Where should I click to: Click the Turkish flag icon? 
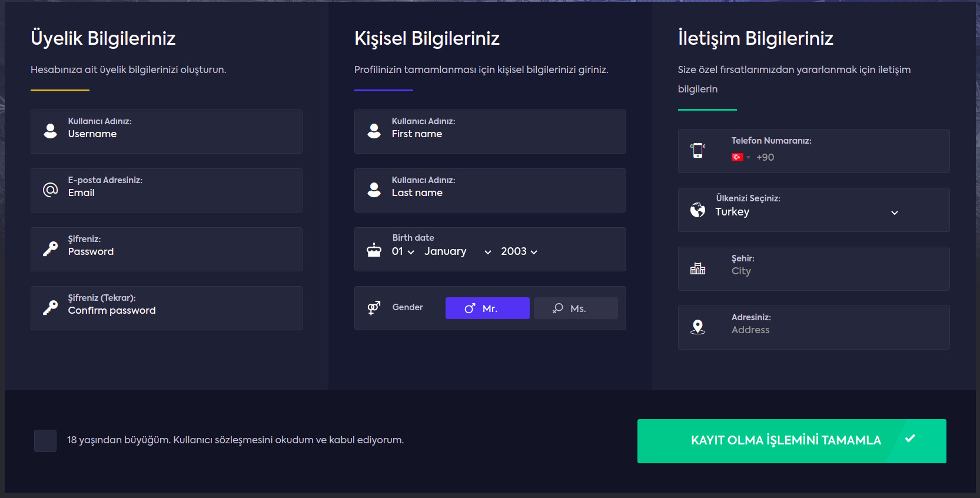click(737, 157)
